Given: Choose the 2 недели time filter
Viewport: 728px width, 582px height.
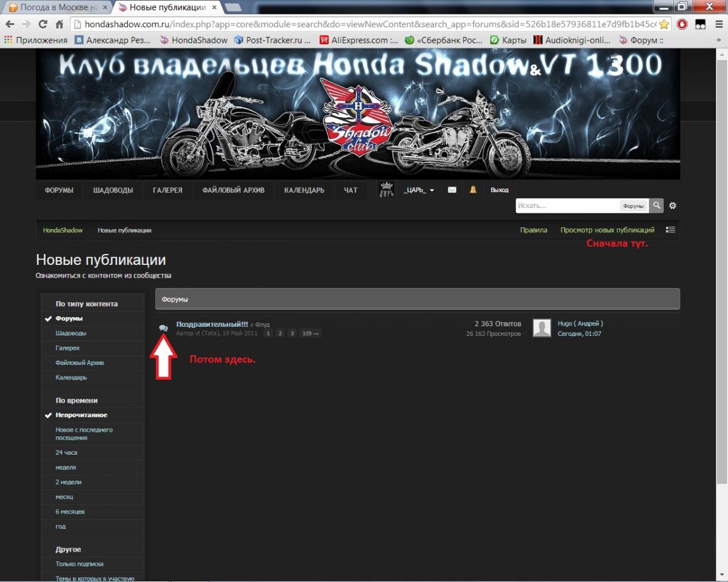Looking at the screenshot, I should point(69,482).
